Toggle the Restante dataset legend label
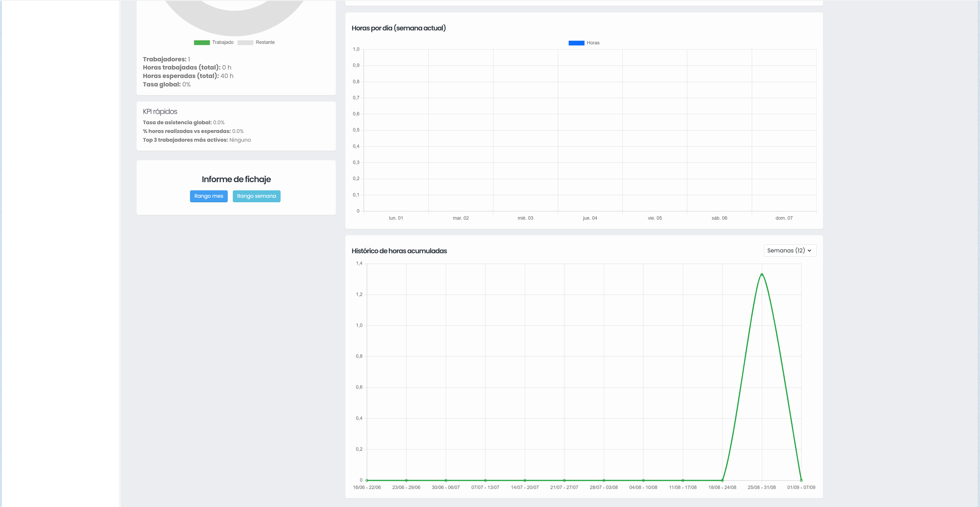The image size is (980, 507). point(265,42)
